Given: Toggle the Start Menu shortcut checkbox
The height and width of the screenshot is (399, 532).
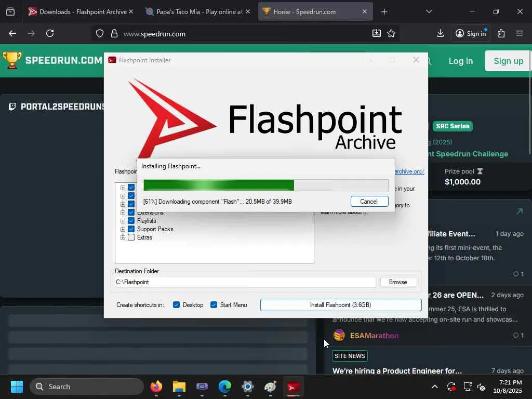Looking at the screenshot, I should click(214, 304).
